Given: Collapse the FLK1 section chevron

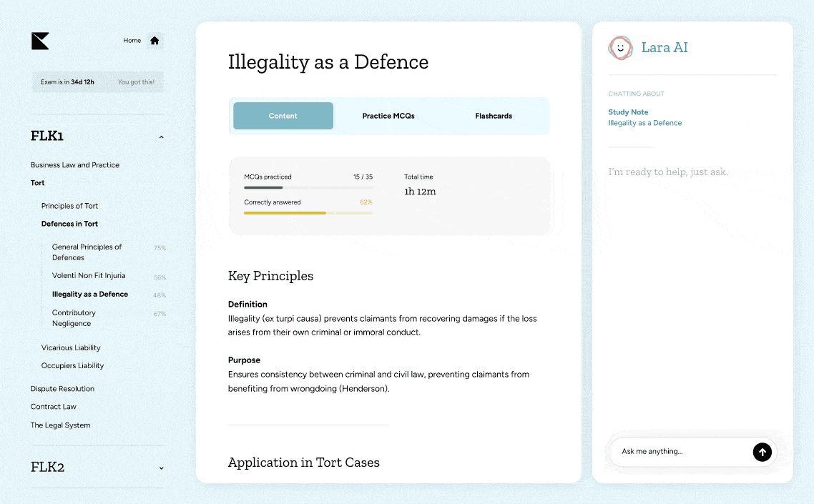Looking at the screenshot, I should pyautogui.click(x=161, y=137).
